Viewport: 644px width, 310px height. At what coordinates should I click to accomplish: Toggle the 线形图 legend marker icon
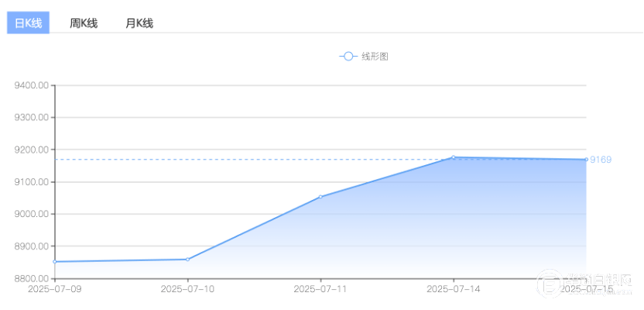coord(348,57)
